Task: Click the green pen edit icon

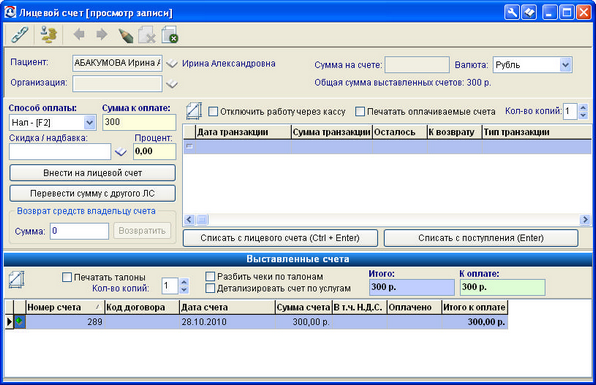Action: 125,35
